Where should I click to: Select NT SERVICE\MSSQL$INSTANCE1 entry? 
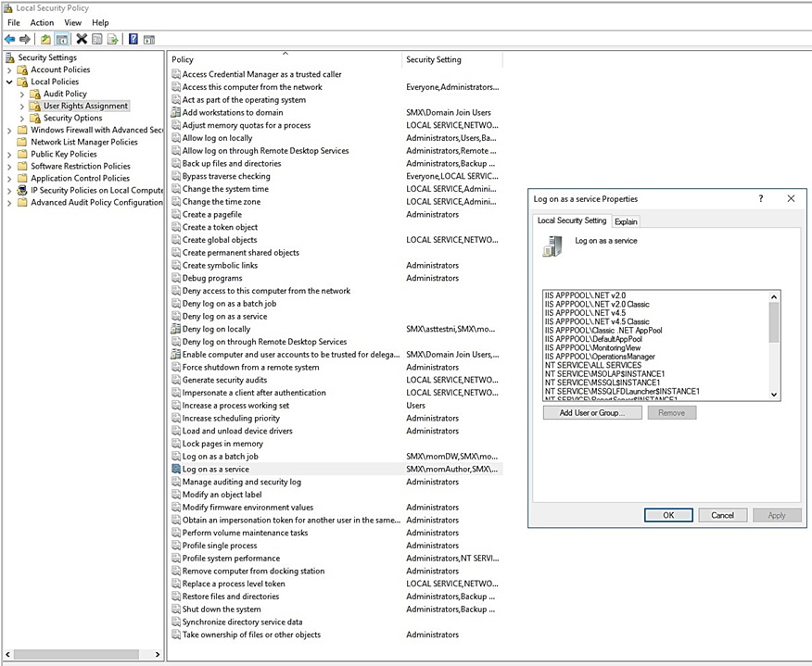(603, 383)
